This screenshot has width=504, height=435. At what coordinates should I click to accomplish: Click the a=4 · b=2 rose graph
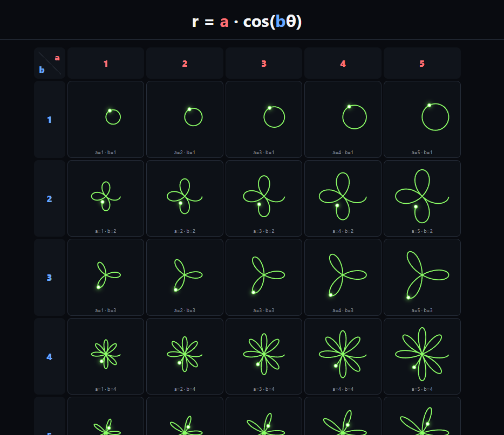point(343,198)
